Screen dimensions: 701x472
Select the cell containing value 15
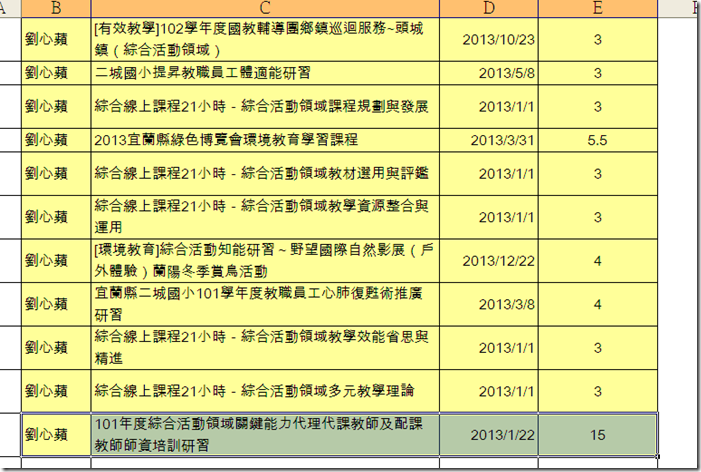click(597, 434)
